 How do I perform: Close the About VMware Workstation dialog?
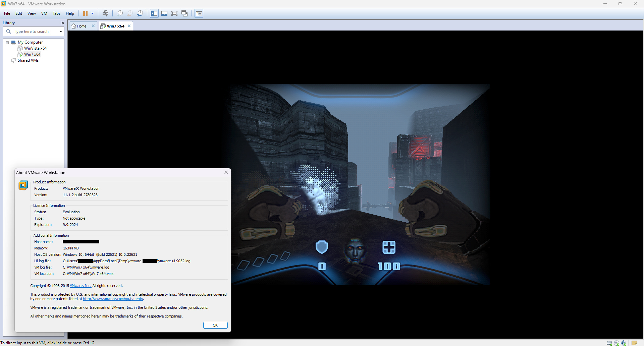tap(226, 172)
